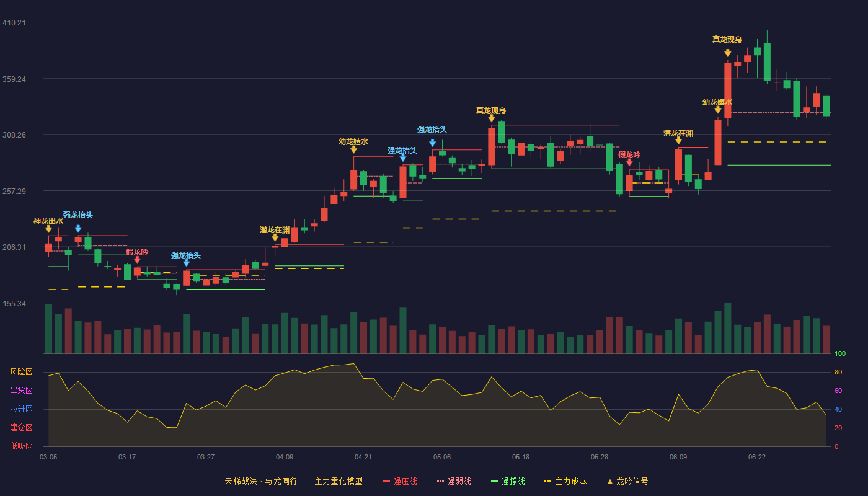Toggle the 强压线 legend series

400,481
